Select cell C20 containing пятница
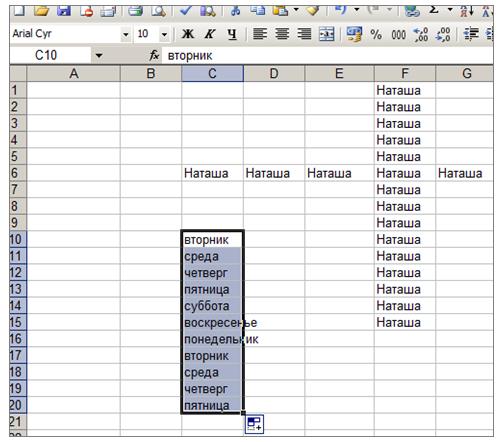Image resolution: width=503 pixels, height=442 pixels. [x=212, y=406]
